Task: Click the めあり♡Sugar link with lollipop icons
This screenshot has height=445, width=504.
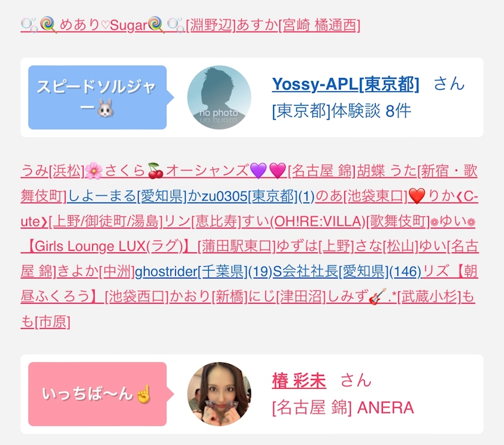Action: click(103, 25)
